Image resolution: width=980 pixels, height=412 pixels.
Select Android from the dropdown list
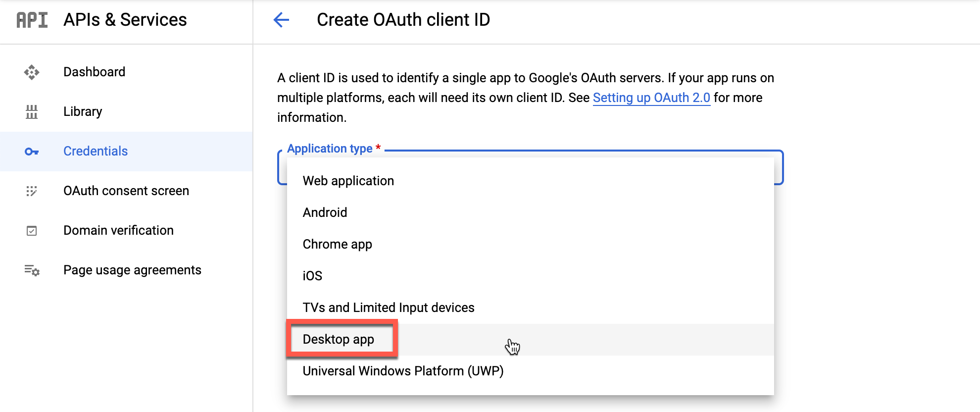pyautogui.click(x=530, y=213)
